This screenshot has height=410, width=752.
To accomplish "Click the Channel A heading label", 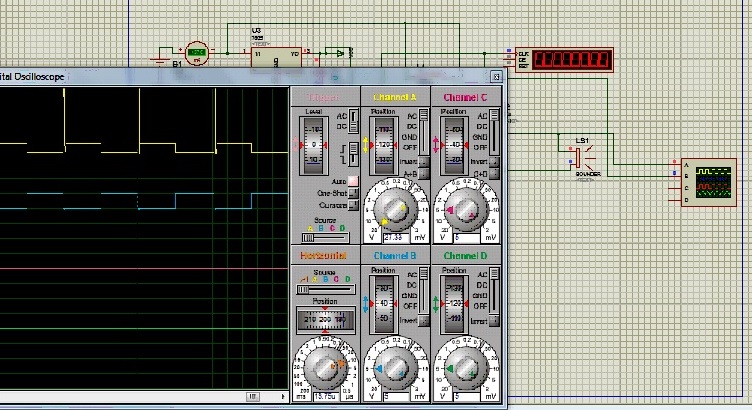I will pyautogui.click(x=395, y=97).
